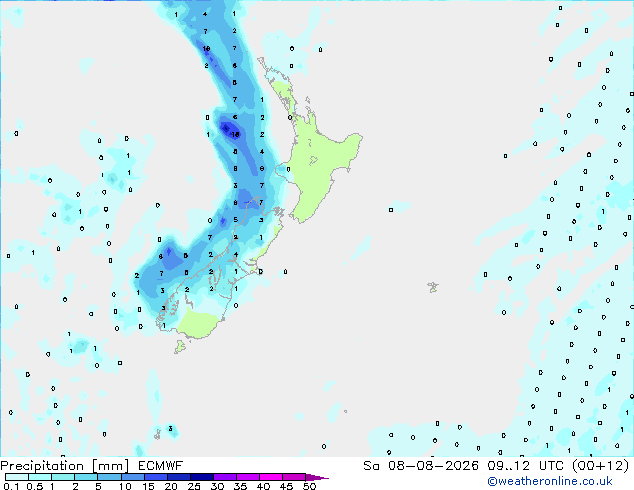The width and height of the screenshot is (634, 490).
Task: Click the "ECMWF" model label
Action: pos(161,466)
